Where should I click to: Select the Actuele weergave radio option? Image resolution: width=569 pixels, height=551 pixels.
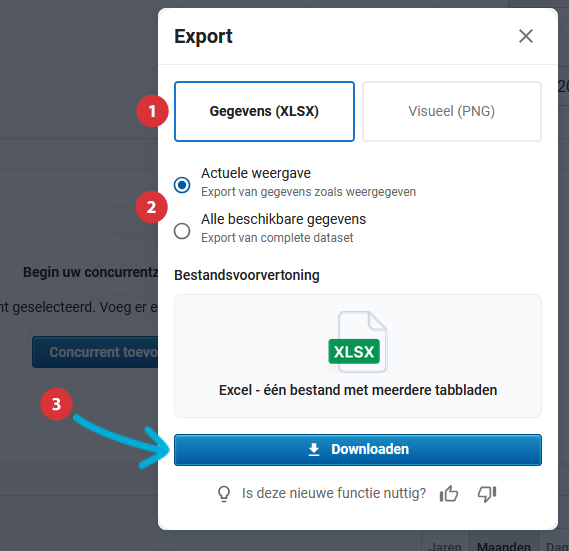182,185
